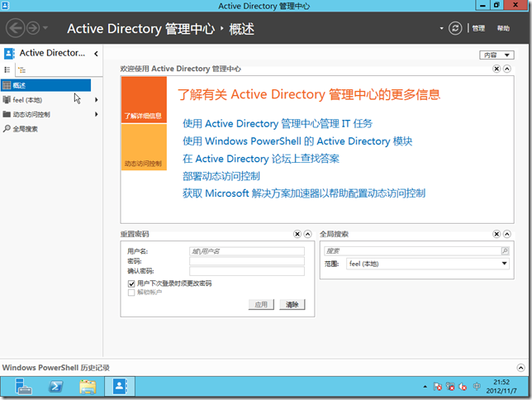This screenshot has height=400, width=532.
Task: Open link about Windows PowerShell Active Directory 模块
Action: click(297, 141)
